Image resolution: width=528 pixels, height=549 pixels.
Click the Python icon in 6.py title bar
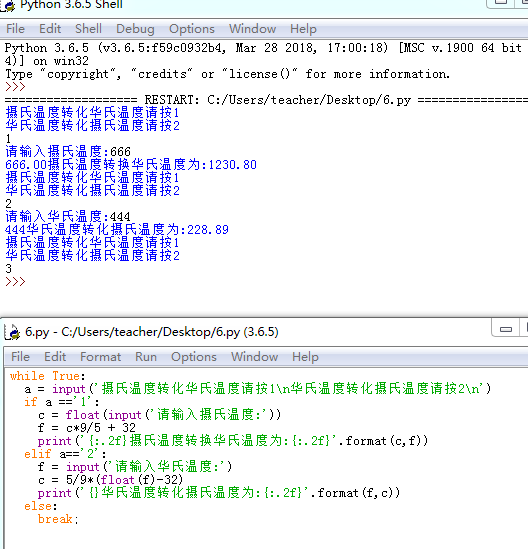(x=12, y=332)
